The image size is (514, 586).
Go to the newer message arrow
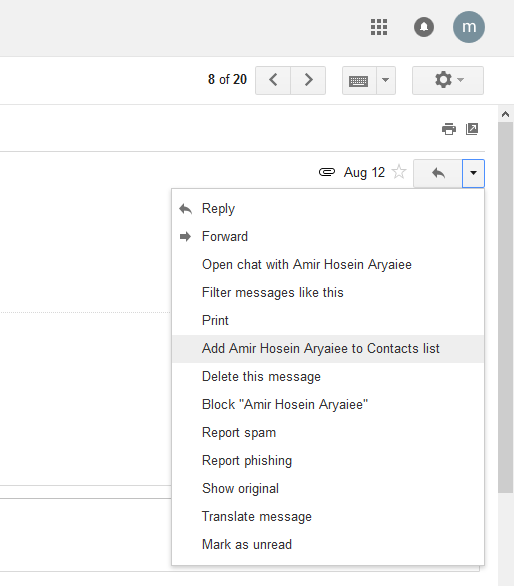[273, 80]
